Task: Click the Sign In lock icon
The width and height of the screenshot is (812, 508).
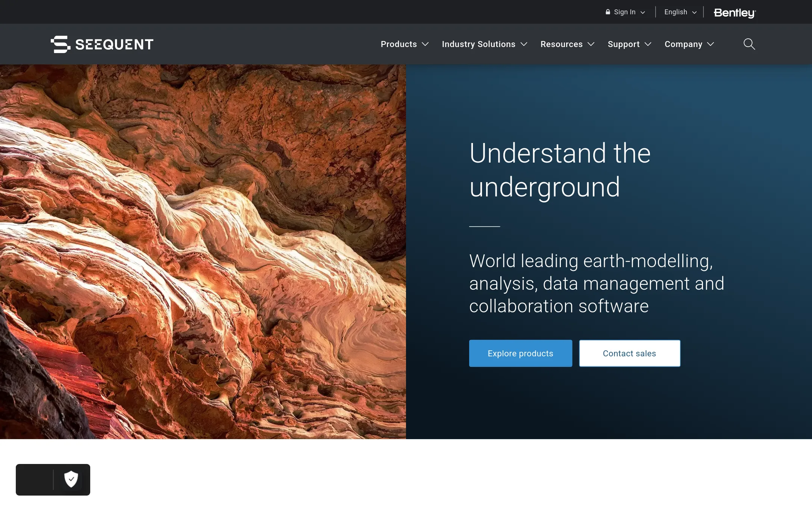Action: (x=608, y=12)
